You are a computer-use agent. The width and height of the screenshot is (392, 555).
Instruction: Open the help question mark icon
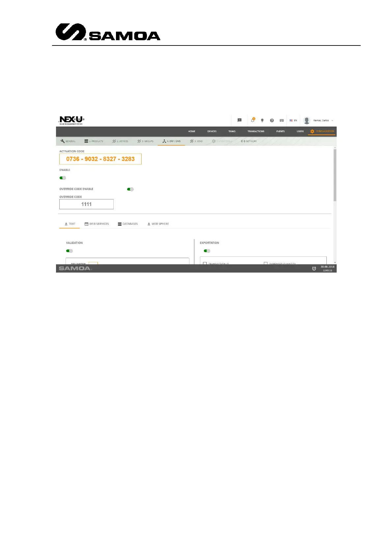272,120
